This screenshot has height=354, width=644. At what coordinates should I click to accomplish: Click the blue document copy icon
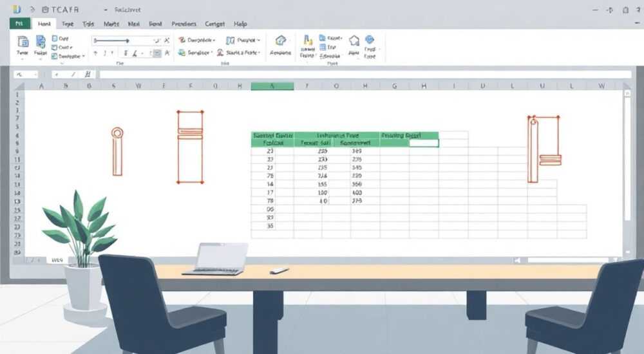click(x=41, y=41)
